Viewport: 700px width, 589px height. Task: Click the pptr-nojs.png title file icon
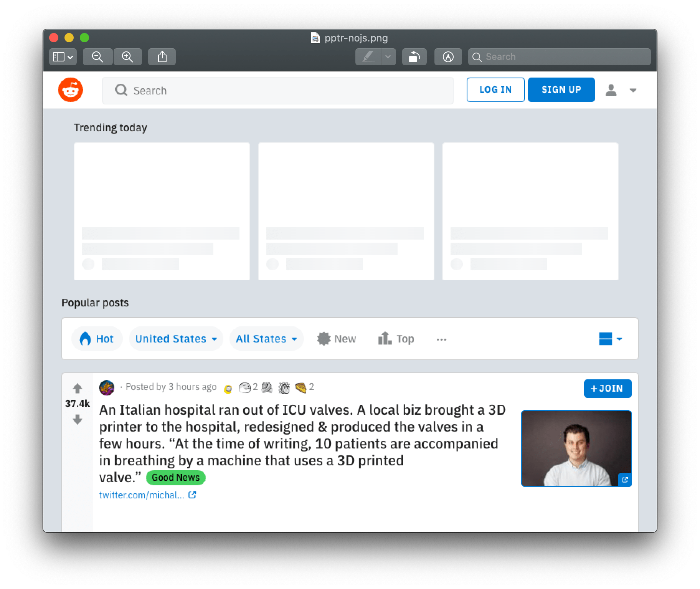315,38
